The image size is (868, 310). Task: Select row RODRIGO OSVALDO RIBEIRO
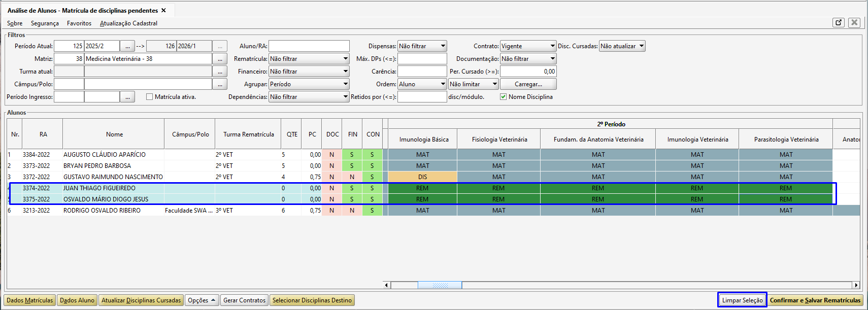point(433,211)
